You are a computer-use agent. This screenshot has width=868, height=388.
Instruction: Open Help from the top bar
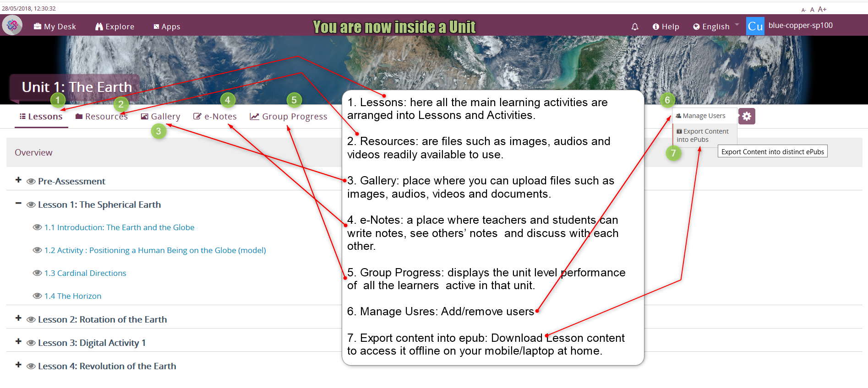(x=666, y=27)
